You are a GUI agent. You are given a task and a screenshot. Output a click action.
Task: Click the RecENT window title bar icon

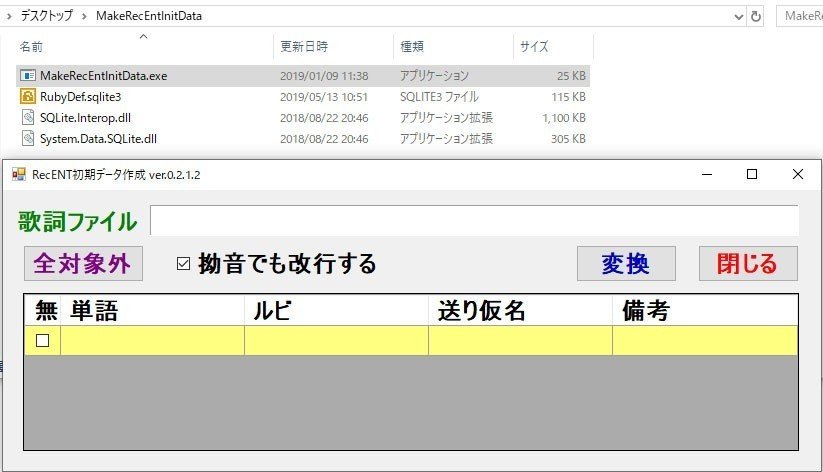click(19, 174)
